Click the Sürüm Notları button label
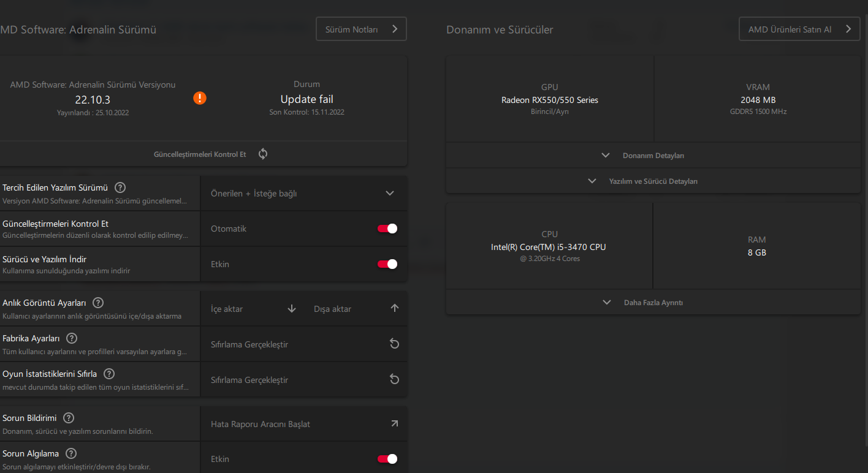This screenshot has height=473, width=868. click(x=351, y=29)
